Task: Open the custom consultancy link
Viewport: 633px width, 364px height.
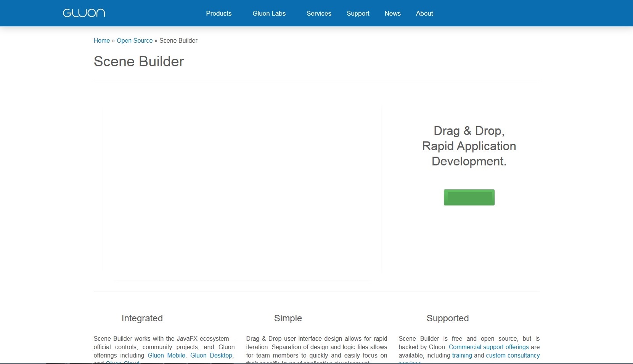Action: pyautogui.click(x=513, y=355)
